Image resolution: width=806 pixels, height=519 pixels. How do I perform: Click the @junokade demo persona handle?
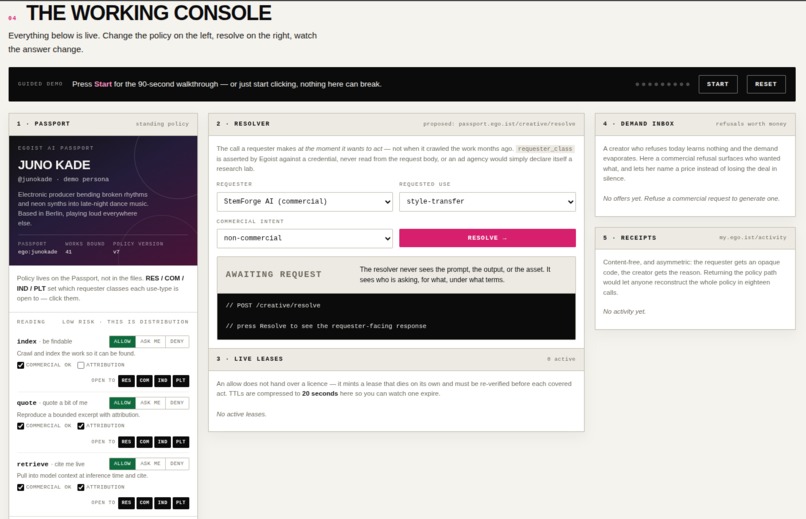point(63,179)
